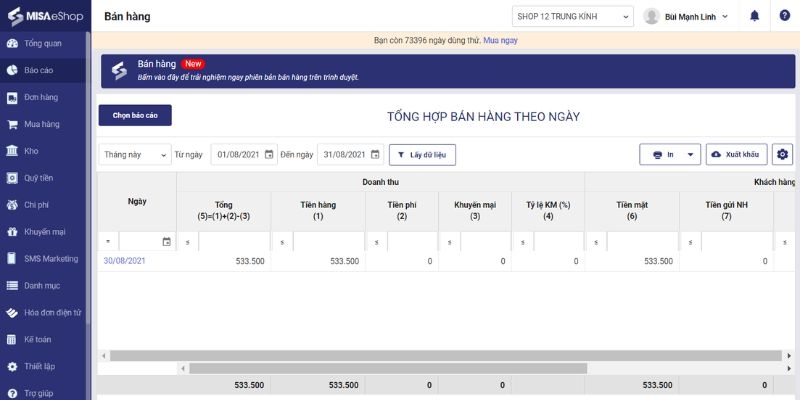
Task: Click the table horizontal scrollbar thumb
Action: (446, 356)
